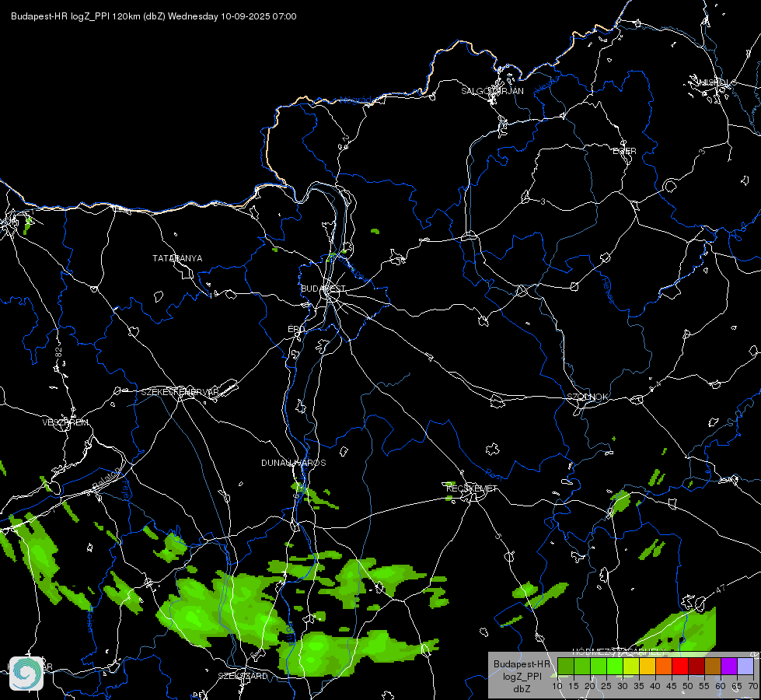Viewport: 761px width, 700px height.
Task: Click the SZEKSZARD city label
Action: [243, 676]
